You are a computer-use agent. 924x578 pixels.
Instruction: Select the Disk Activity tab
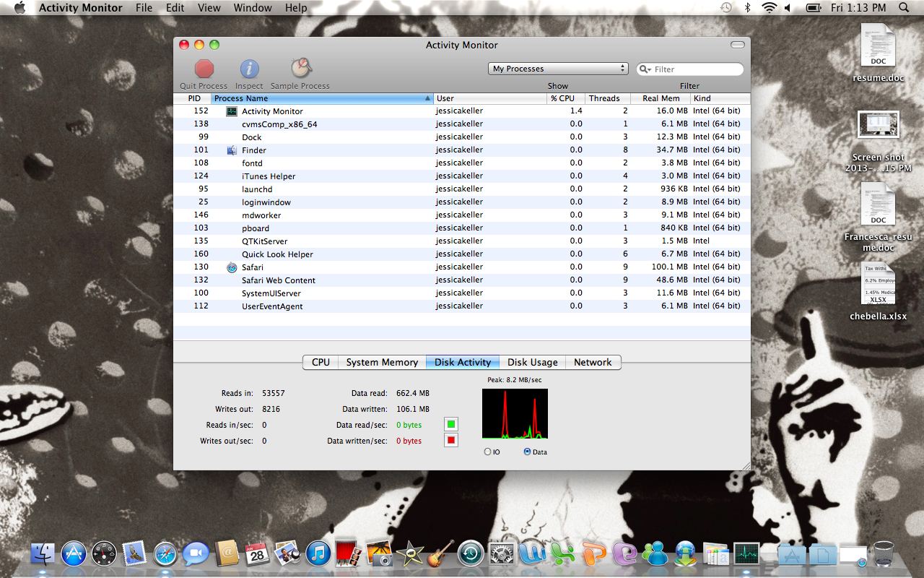[x=463, y=363]
